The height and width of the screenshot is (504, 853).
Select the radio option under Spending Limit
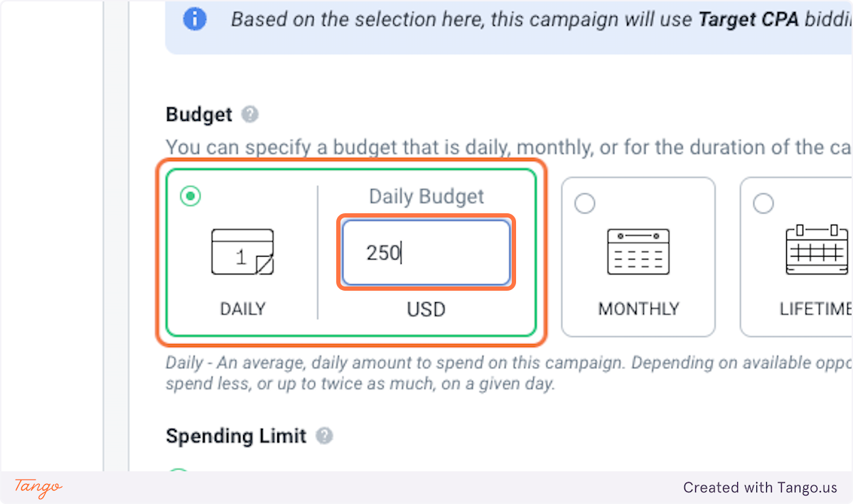coord(178,470)
